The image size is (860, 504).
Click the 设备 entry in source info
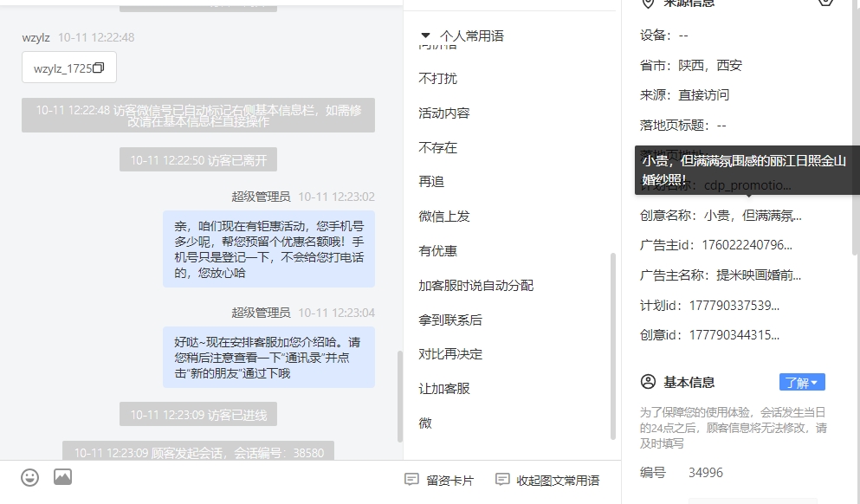coord(663,36)
